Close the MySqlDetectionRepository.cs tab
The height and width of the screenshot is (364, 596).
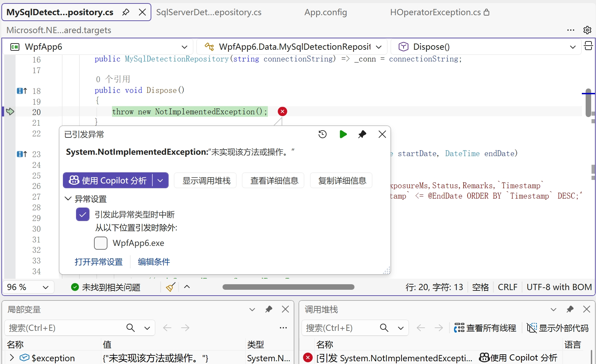coord(142,12)
